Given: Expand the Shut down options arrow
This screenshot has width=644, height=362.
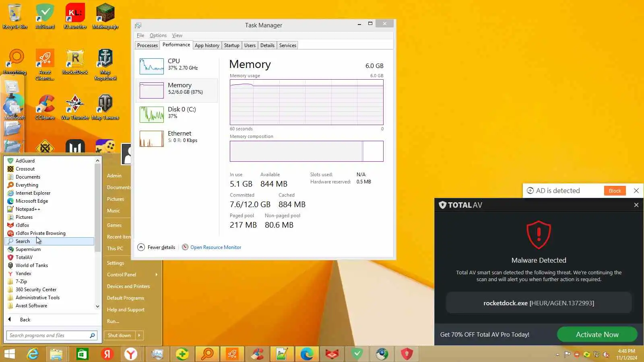Looking at the screenshot, I should tap(139, 335).
